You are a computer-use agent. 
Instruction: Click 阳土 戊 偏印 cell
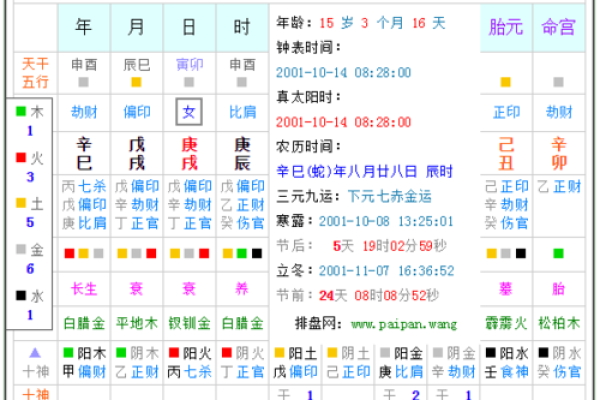(295, 362)
